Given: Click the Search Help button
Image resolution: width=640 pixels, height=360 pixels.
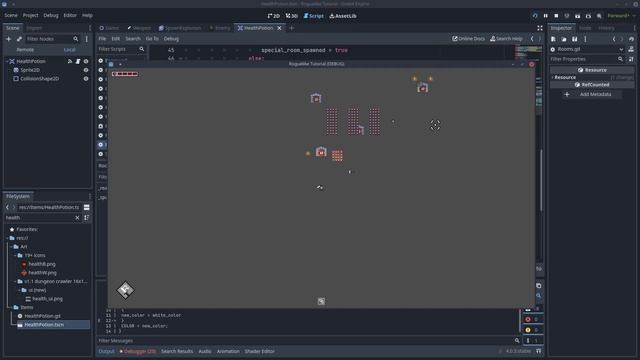Looking at the screenshot, I should [506, 39].
